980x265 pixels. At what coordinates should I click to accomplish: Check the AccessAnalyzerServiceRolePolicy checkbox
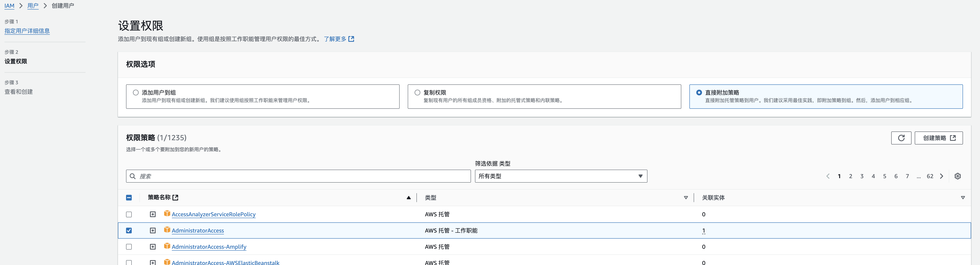[129, 214]
